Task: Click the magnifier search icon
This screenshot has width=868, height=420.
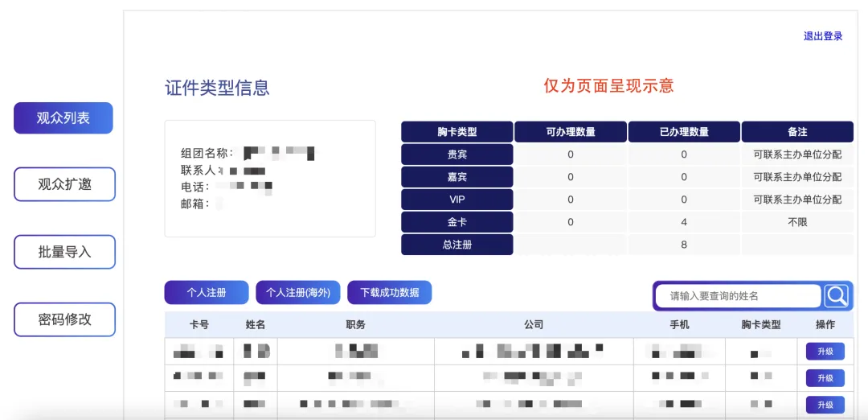Action: point(837,296)
